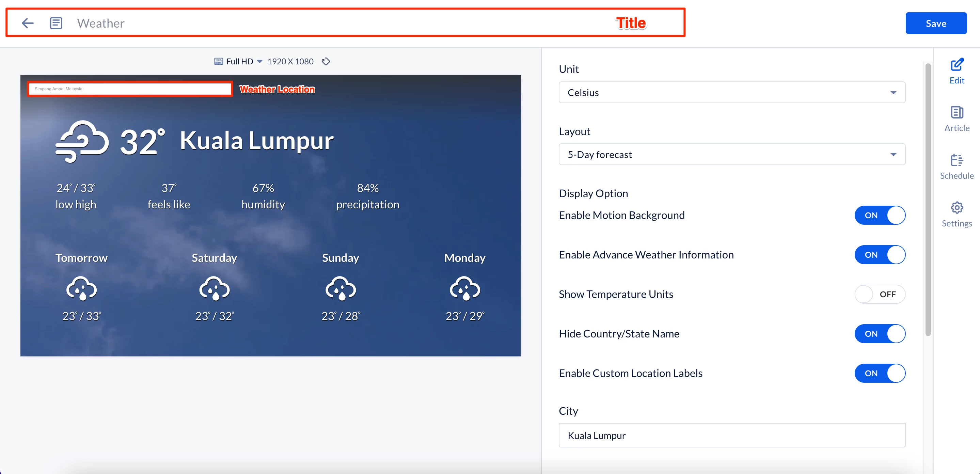The width and height of the screenshot is (980, 474).
Task: Click the document icon beside Weather title
Action: 56,23
